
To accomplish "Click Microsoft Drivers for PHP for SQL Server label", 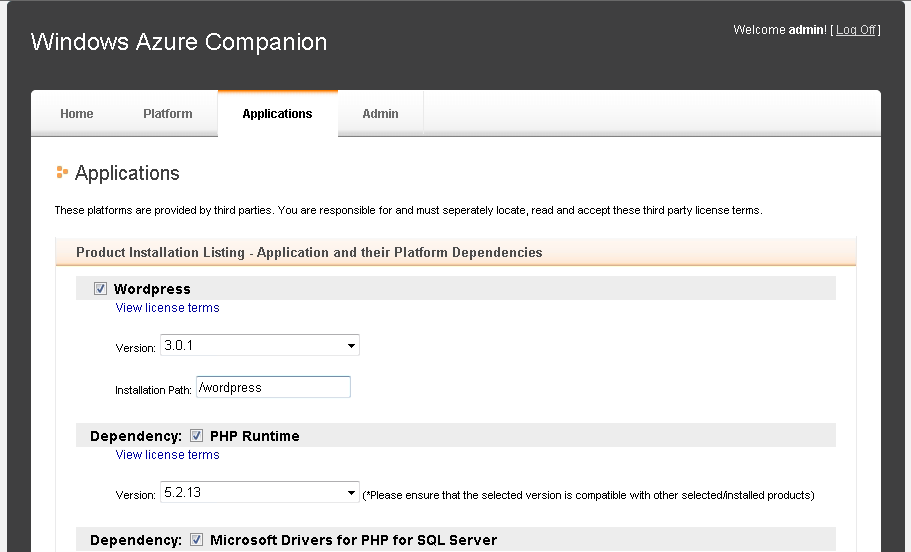I will click(x=353, y=540).
